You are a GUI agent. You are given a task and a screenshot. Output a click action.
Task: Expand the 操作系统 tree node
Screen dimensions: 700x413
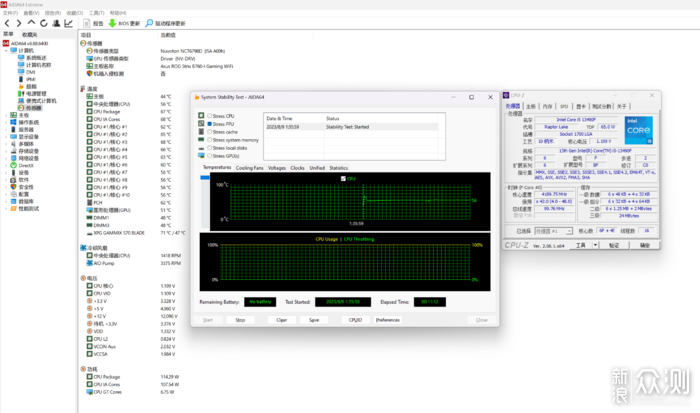[6, 122]
